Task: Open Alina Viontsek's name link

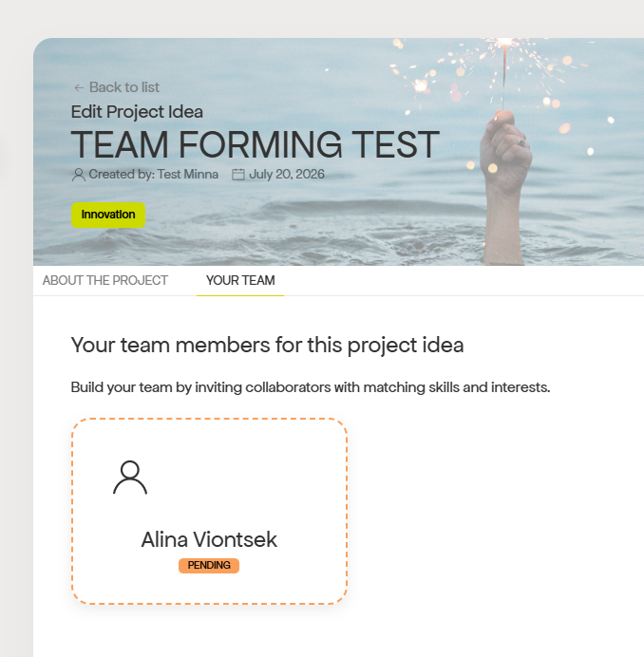Action: (x=209, y=539)
